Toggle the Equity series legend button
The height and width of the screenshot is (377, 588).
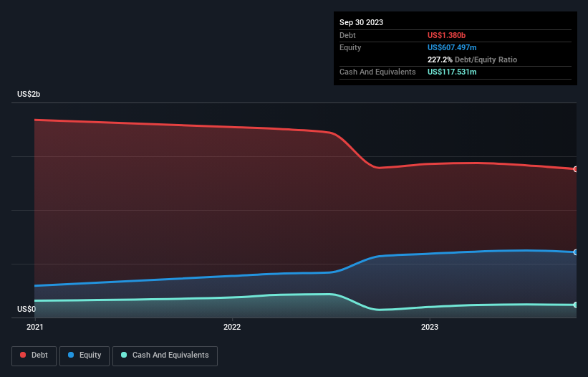pyautogui.click(x=85, y=355)
